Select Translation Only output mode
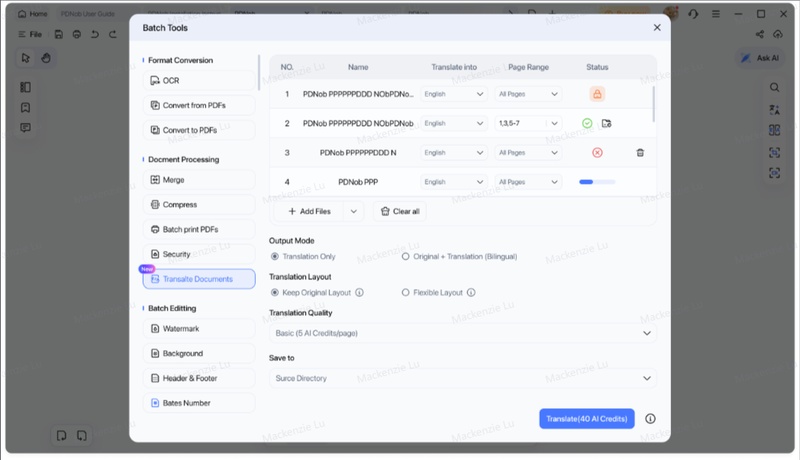The height and width of the screenshot is (460, 800). coord(275,257)
